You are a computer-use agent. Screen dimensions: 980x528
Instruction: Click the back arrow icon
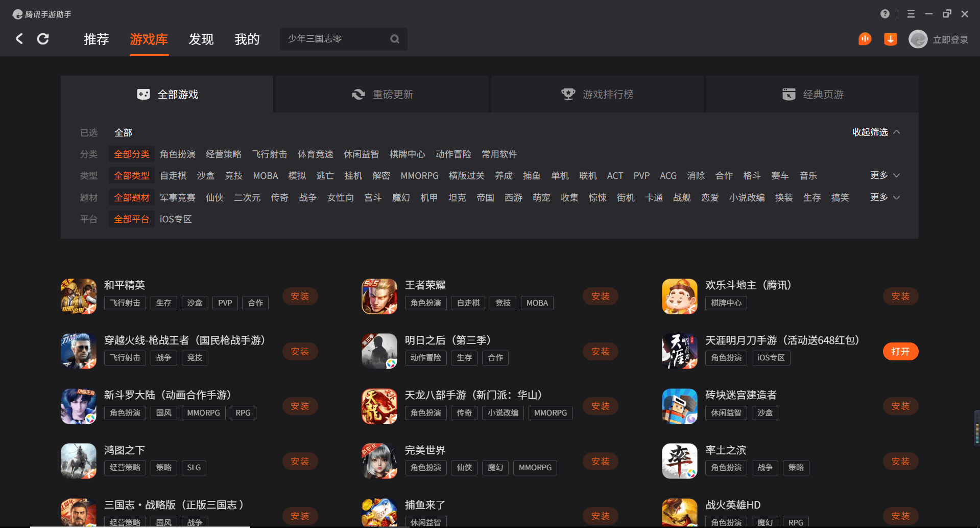pos(19,39)
